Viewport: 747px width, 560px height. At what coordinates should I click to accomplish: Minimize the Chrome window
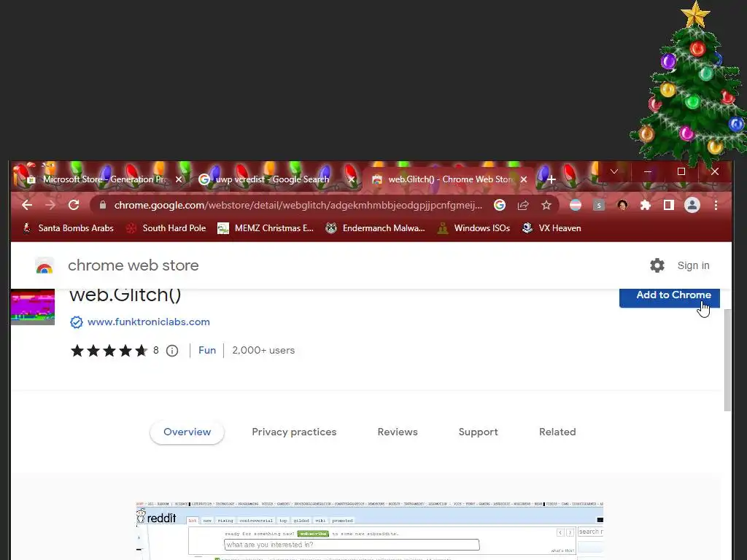pyautogui.click(x=648, y=171)
